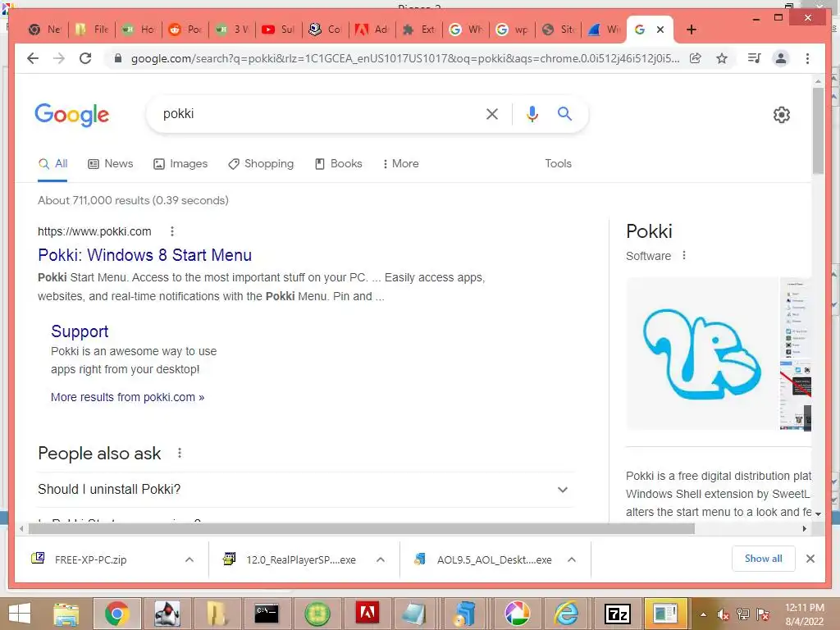This screenshot has height=630, width=840.
Task: Open the Pokki squirrel logo image
Action: pos(702,354)
